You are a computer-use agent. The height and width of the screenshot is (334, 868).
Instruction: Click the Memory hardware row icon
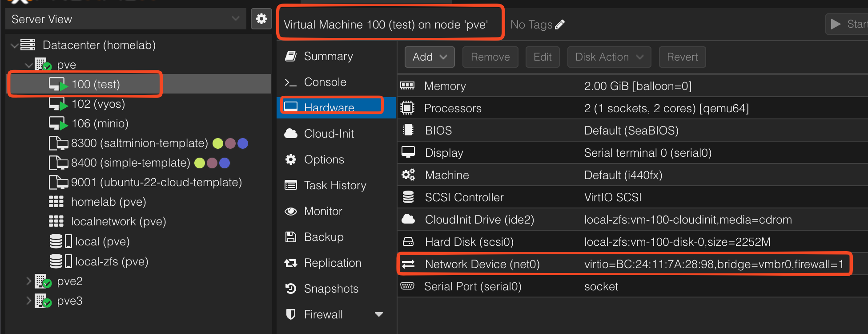[407, 86]
